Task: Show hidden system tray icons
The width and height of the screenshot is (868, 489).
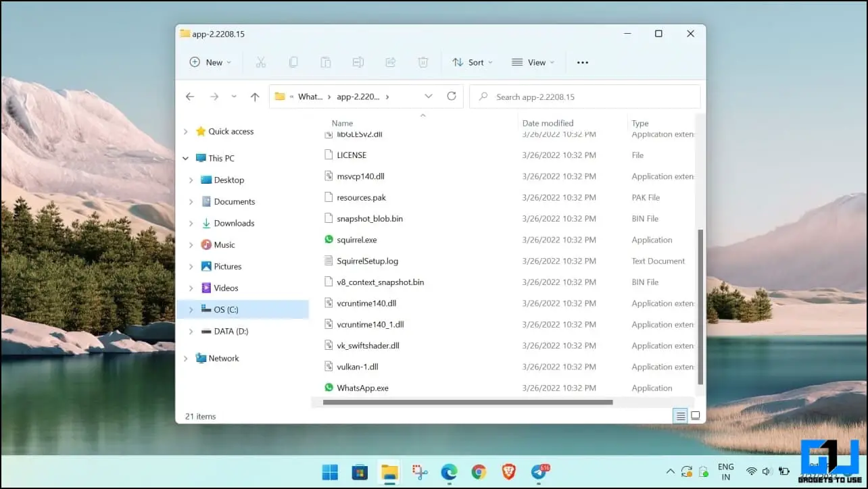Action: [x=670, y=471]
